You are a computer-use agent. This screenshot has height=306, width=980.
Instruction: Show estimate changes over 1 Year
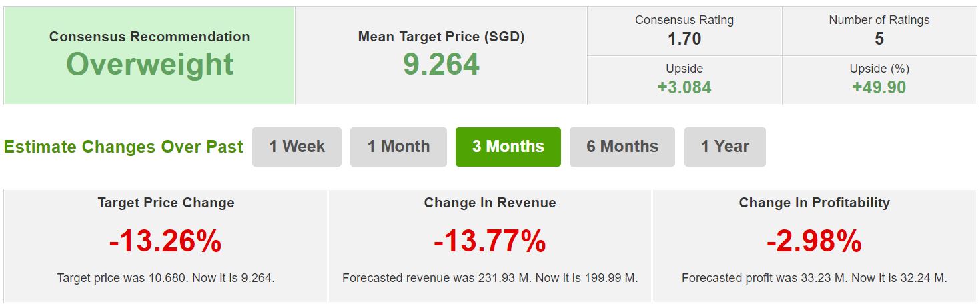(725, 147)
